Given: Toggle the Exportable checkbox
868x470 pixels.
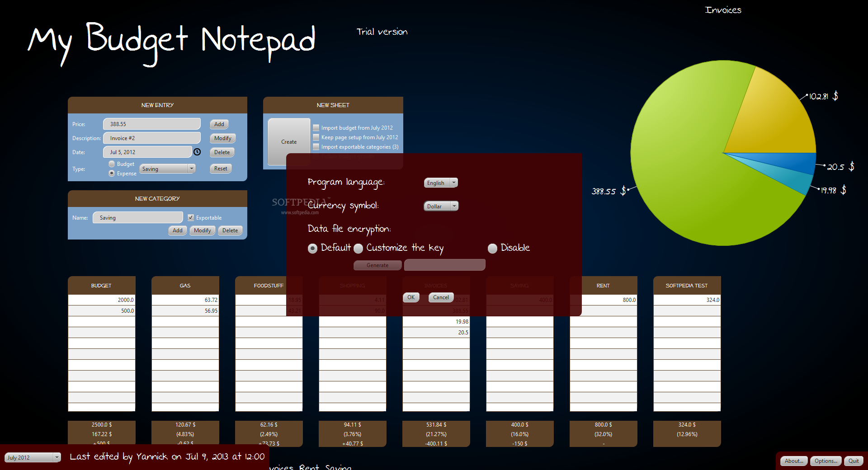Looking at the screenshot, I should point(191,217).
